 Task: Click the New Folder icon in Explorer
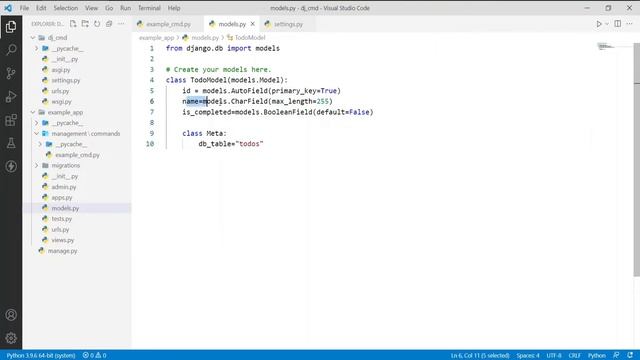tap(85, 24)
